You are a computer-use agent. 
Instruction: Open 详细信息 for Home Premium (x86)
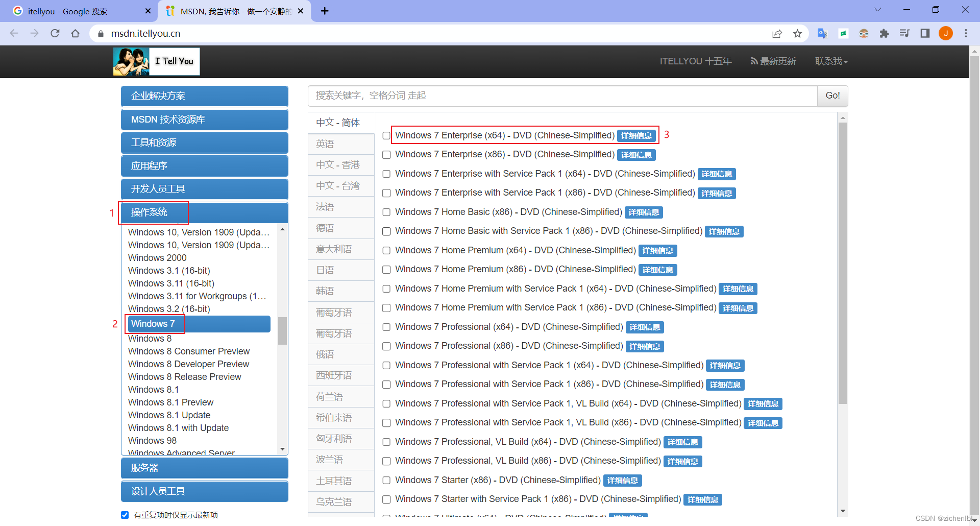click(x=657, y=270)
